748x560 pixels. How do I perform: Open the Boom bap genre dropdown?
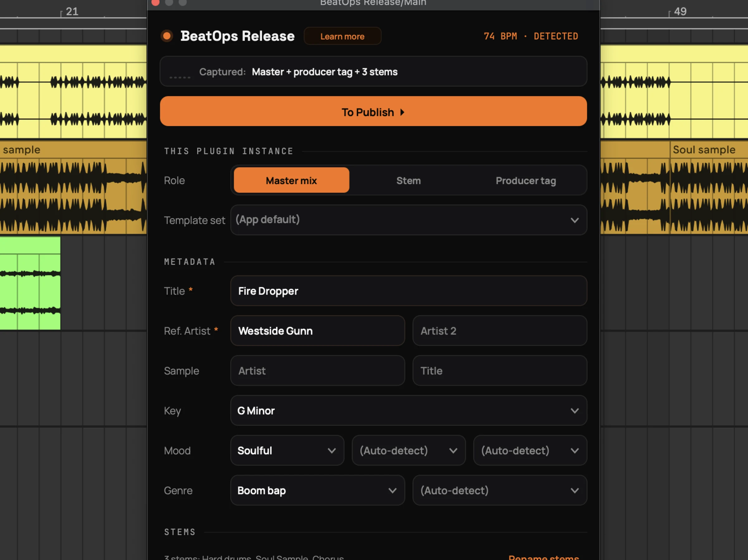tap(317, 490)
